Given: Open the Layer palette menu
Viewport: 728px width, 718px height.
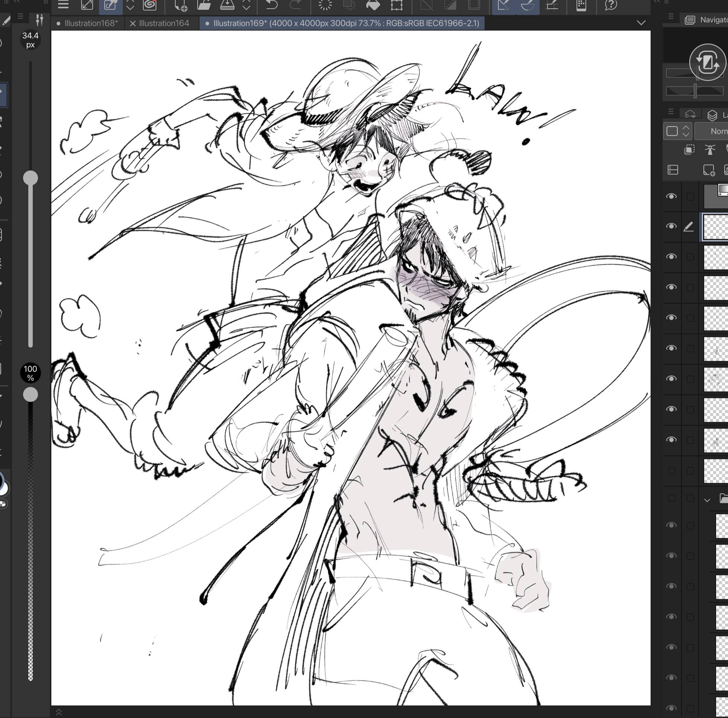Looking at the screenshot, I should [671, 112].
